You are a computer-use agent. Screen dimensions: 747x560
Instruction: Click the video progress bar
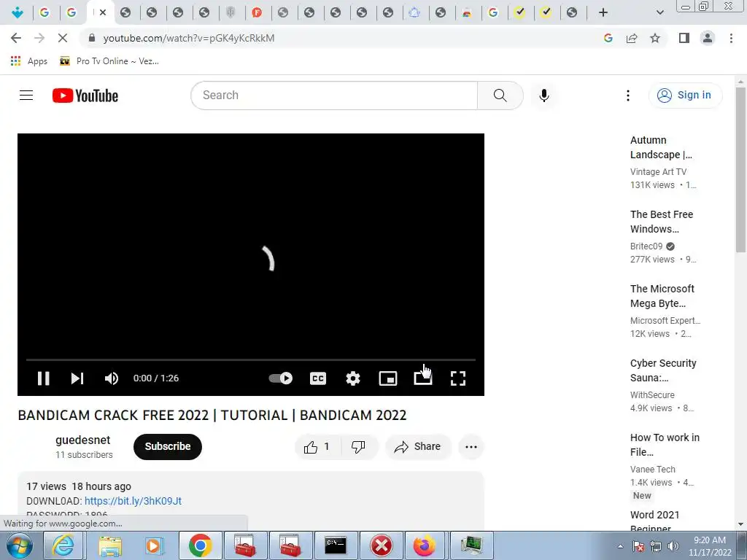point(251,359)
